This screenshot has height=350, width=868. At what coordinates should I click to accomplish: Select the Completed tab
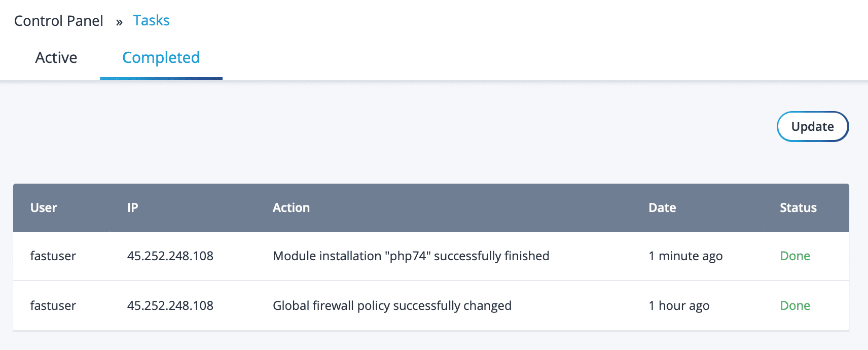coord(161,58)
